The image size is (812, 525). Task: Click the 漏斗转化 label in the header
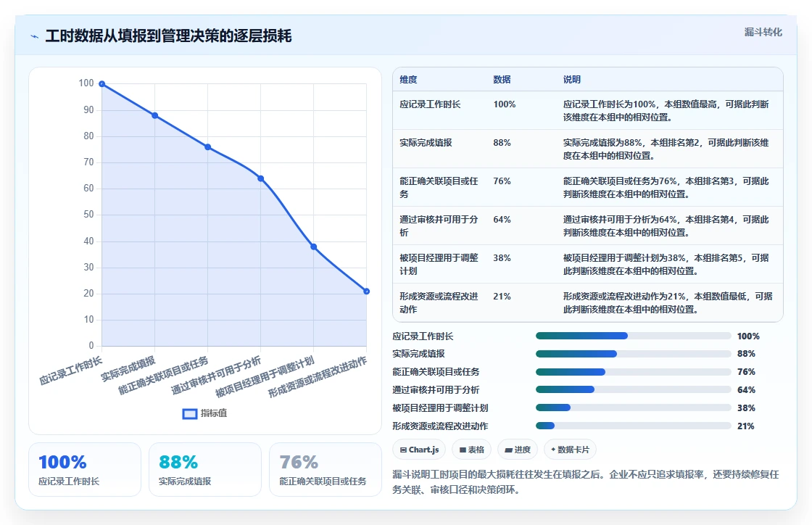coord(763,32)
